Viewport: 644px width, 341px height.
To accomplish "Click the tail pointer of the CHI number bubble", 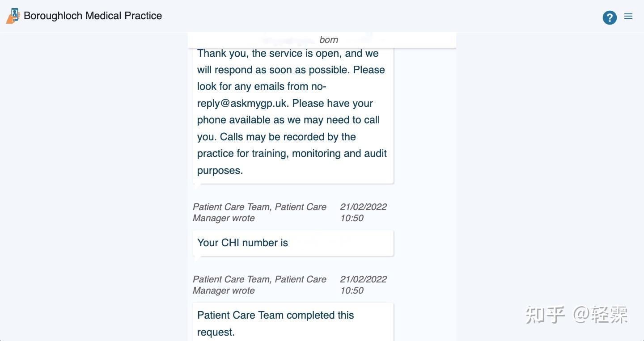I will tap(197, 258).
